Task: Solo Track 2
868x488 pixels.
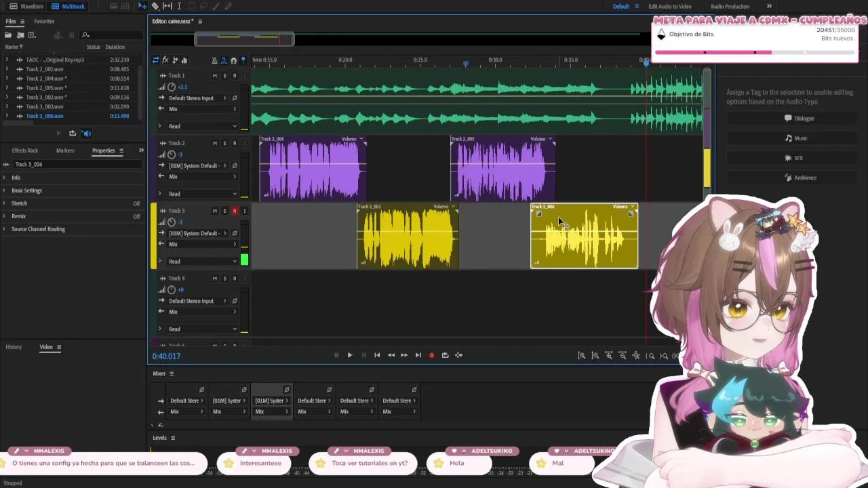Action: click(224, 143)
